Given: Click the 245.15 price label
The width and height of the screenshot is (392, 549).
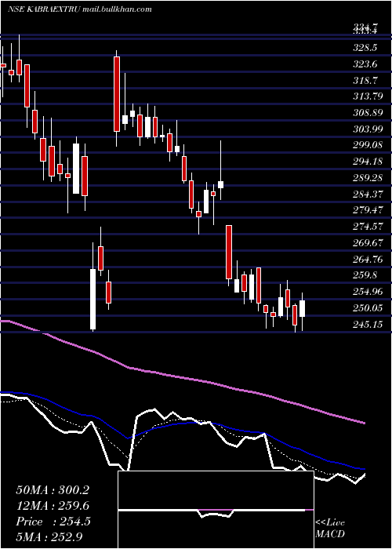Looking at the screenshot, I should 368,325.
